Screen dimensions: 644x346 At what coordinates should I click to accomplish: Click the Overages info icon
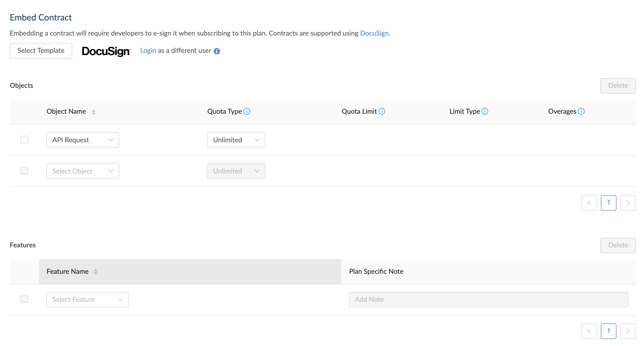[x=581, y=111]
